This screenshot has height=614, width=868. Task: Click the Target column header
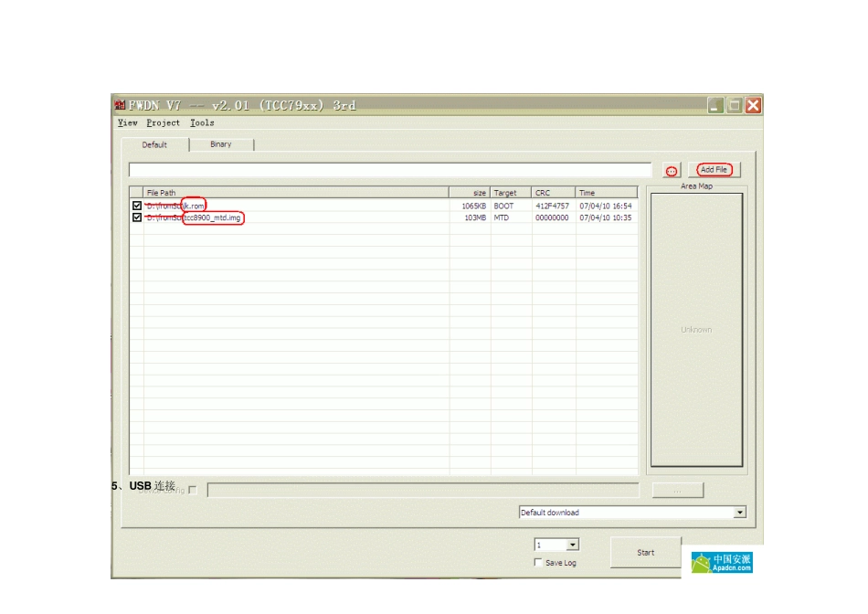(x=511, y=193)
